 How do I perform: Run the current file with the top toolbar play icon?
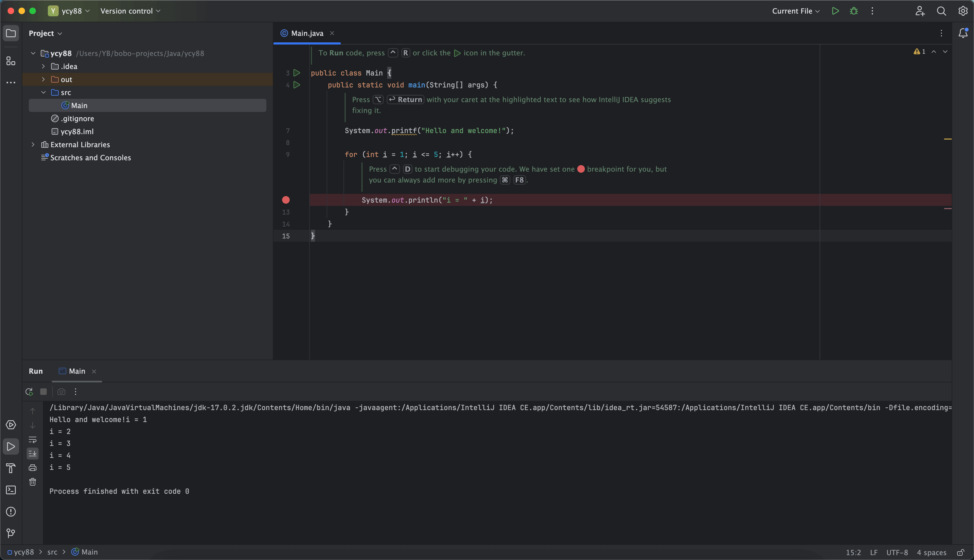(835, 11)
